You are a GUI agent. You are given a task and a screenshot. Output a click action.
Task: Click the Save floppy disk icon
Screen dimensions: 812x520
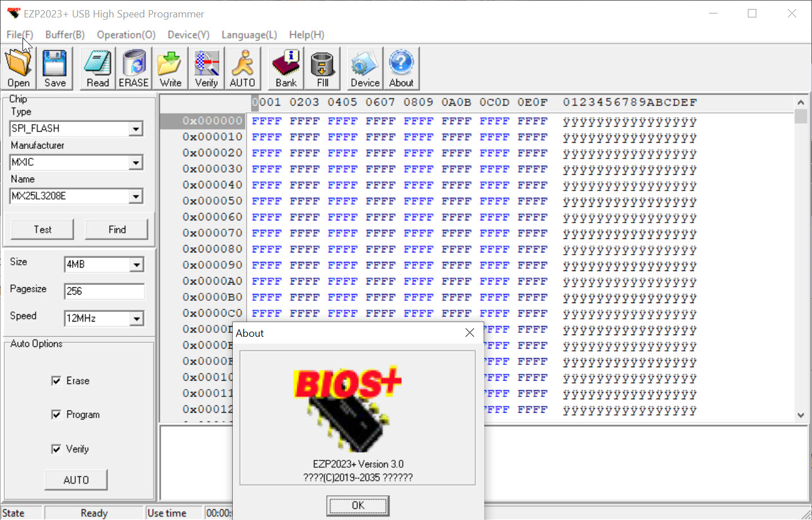55,68
